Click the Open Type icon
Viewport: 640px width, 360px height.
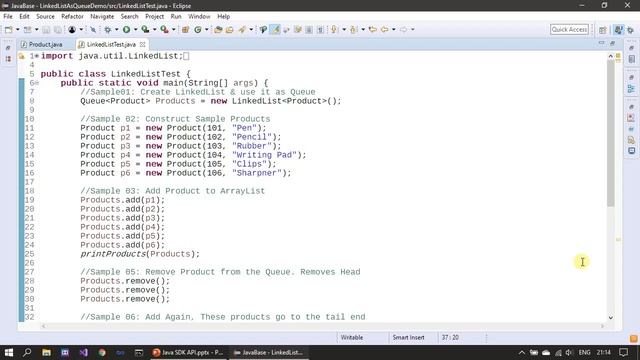(218, 29)
